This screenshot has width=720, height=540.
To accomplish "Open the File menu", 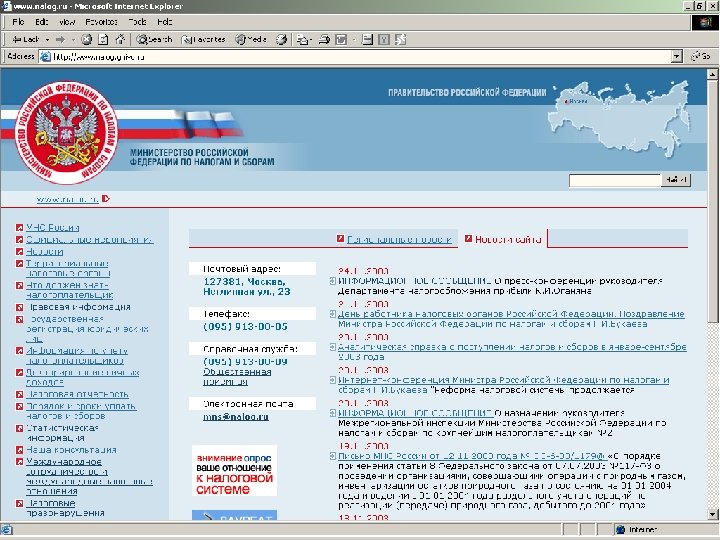I will click(18, 22).
